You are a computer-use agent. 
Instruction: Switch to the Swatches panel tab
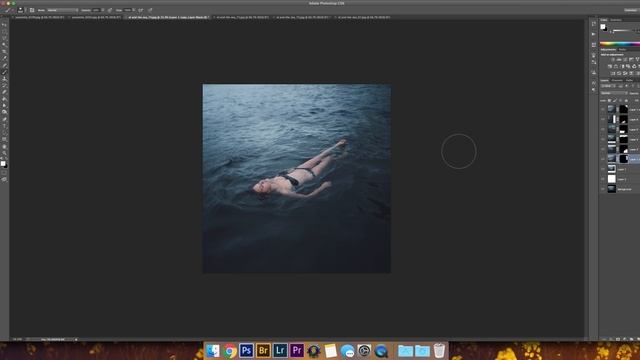pyautogui.click(x=616, y=20)
